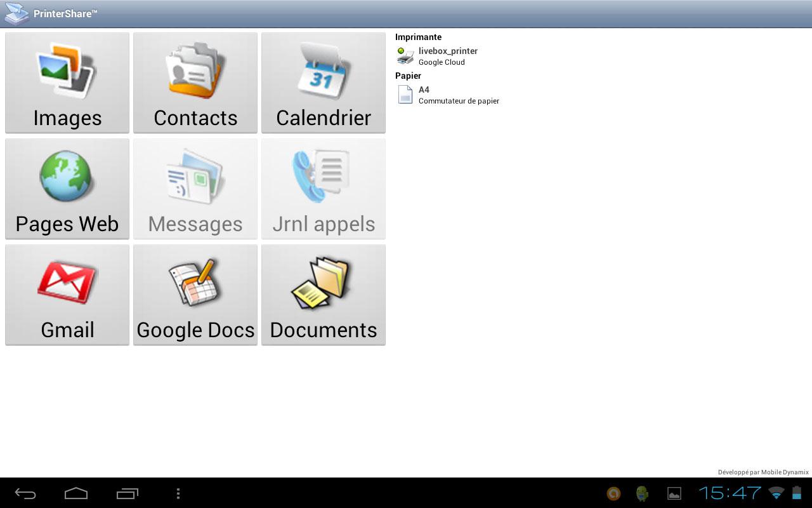The height and width of the screenshot is (508, 812).
Task: Click Commutateur de papier text
Action: pyautogui.click(x=459, y=101)
